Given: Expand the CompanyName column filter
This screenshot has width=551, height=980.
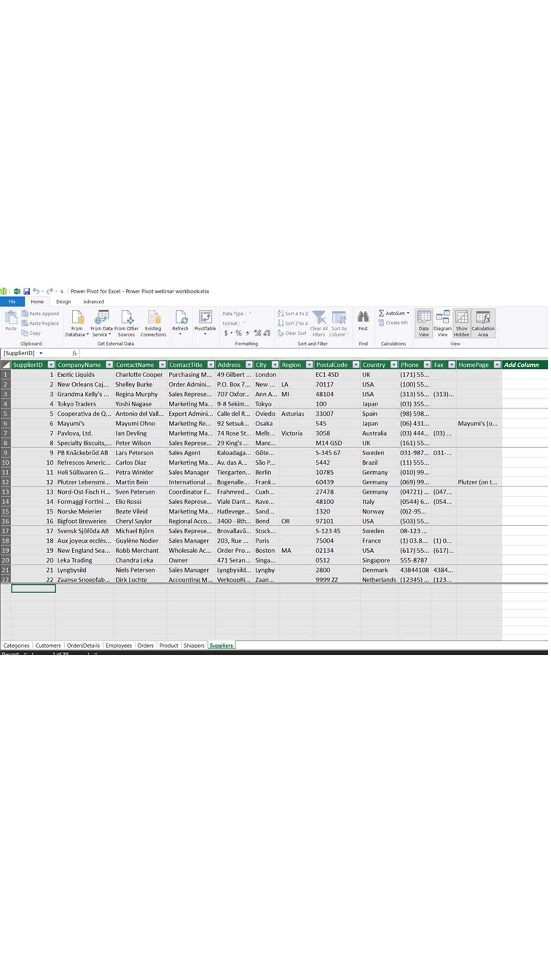Looking at the screenshot, I should (109, 365).
